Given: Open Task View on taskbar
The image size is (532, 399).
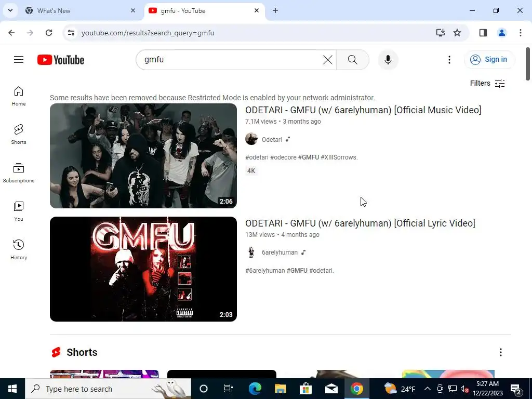Looking at the screenshot, I should (x=229, y=389).
